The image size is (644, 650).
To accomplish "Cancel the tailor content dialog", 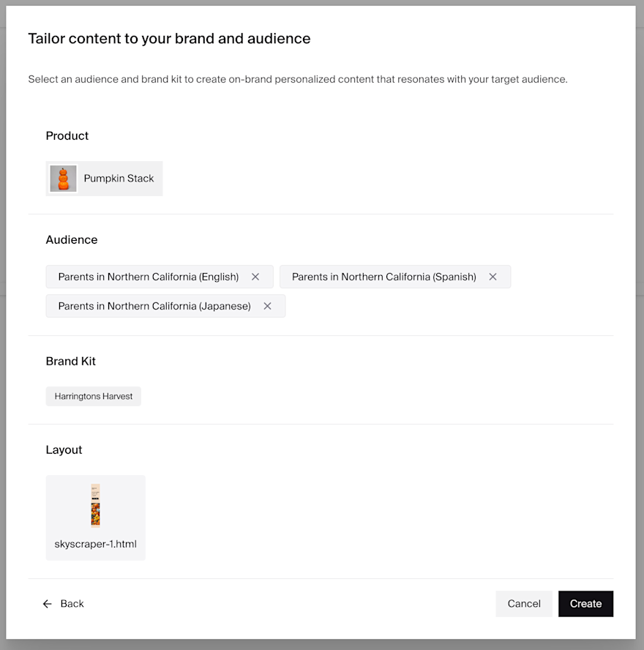I will pyautogui.click(x=524, y=604).
